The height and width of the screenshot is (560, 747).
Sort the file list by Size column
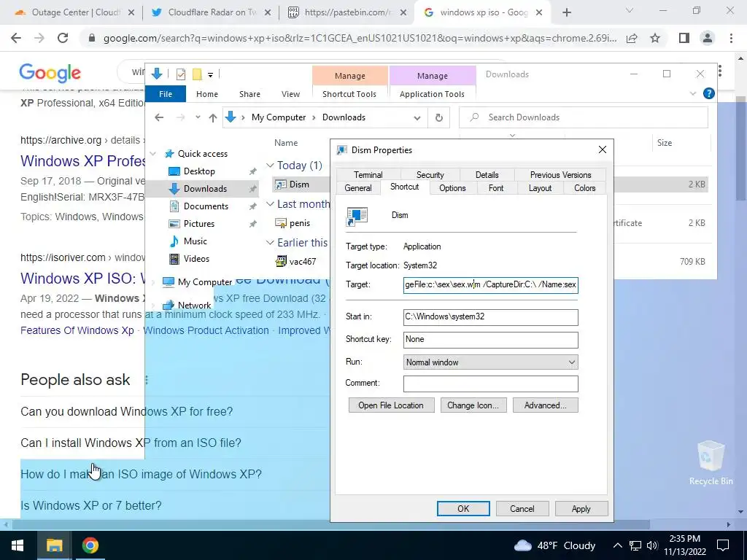tap(664, 142)
